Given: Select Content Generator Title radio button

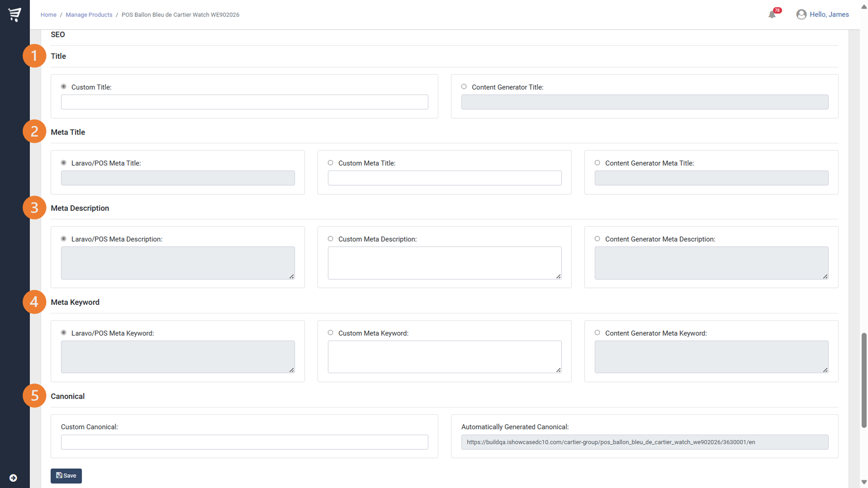Looking at the screenshot, I should [464, 87].
